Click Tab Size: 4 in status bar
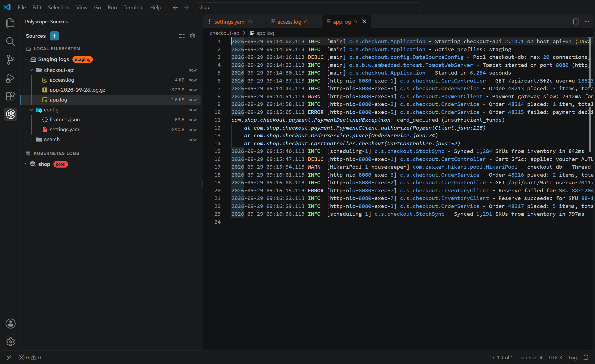This screenshot has width=595, height=364. tap(531, 357)
